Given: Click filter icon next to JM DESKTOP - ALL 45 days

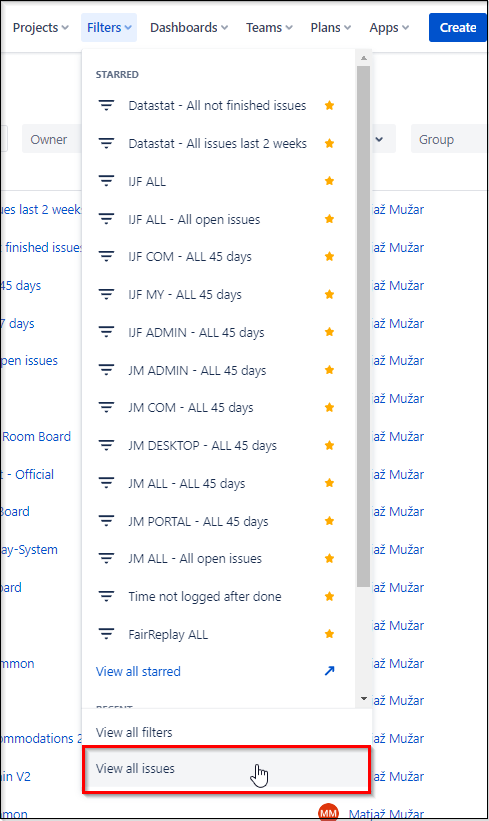Looking at the screenshot, I should tap(106, 446).
